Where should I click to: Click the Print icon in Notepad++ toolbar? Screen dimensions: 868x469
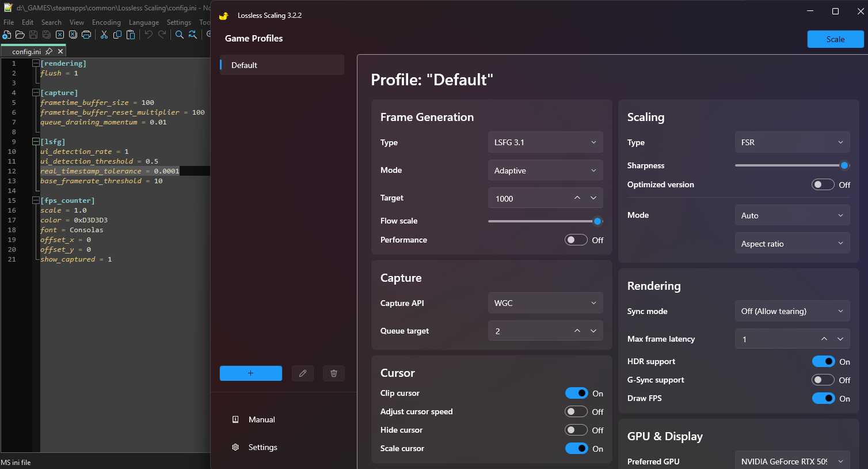click(x=86, y=35)
